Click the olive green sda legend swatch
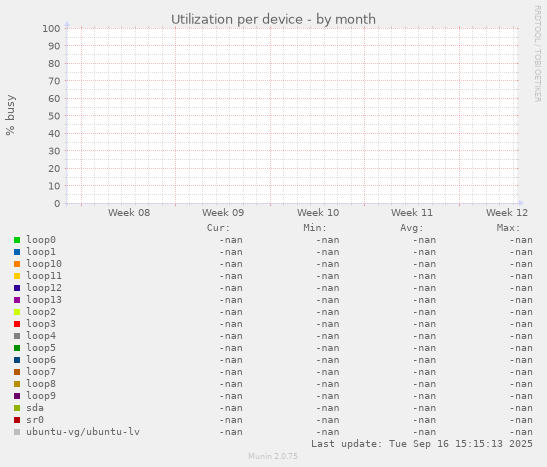Viewport: 547px width, 467px height. point(17,408)
